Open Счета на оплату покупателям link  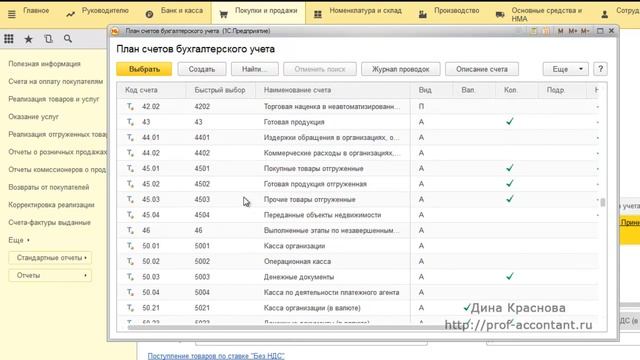(x=56, y=82)
